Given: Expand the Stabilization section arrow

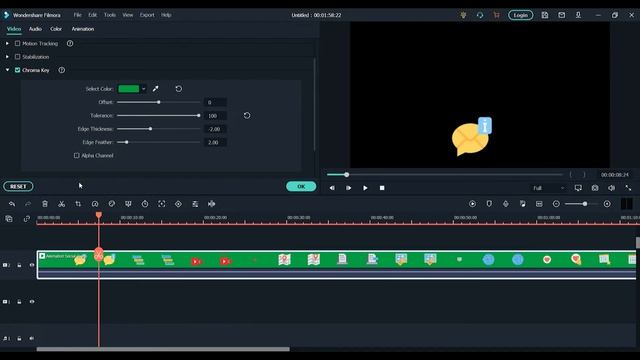Looking at the screenshot, I should coord(7,57).
